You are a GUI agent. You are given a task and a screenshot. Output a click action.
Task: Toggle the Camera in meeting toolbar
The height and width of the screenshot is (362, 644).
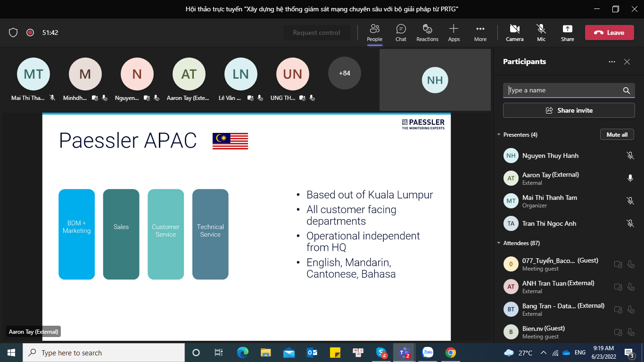515,33
